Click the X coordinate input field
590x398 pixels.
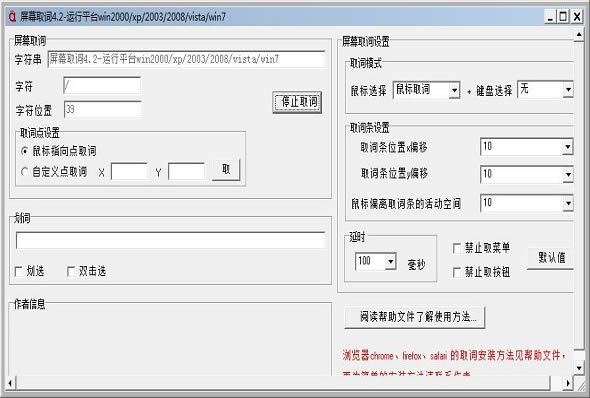[x=129, y=172]
